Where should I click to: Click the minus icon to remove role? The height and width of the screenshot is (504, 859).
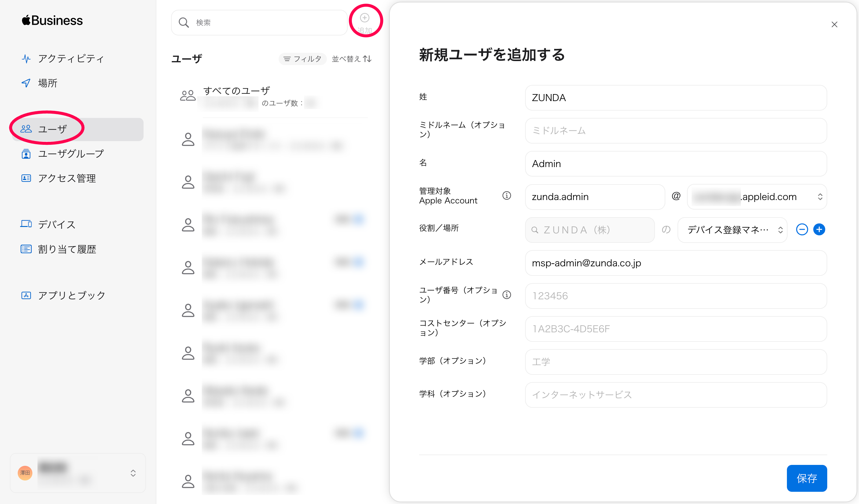(802, 229)
